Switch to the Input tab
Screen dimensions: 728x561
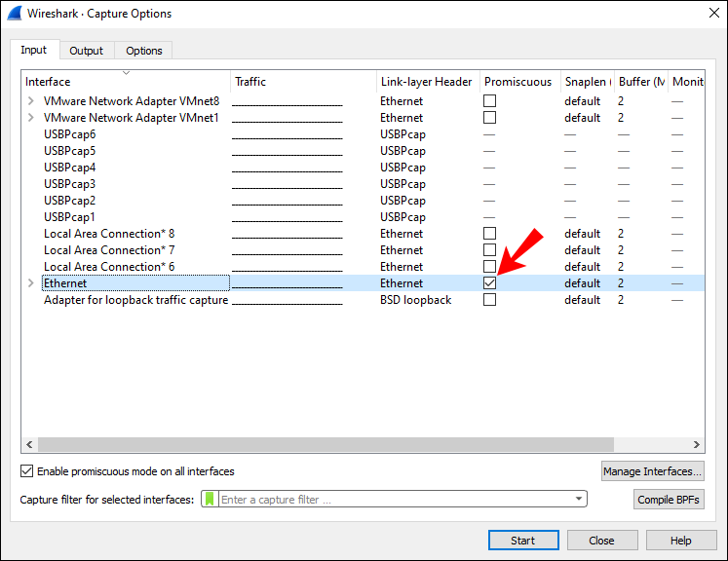point(34,50)
